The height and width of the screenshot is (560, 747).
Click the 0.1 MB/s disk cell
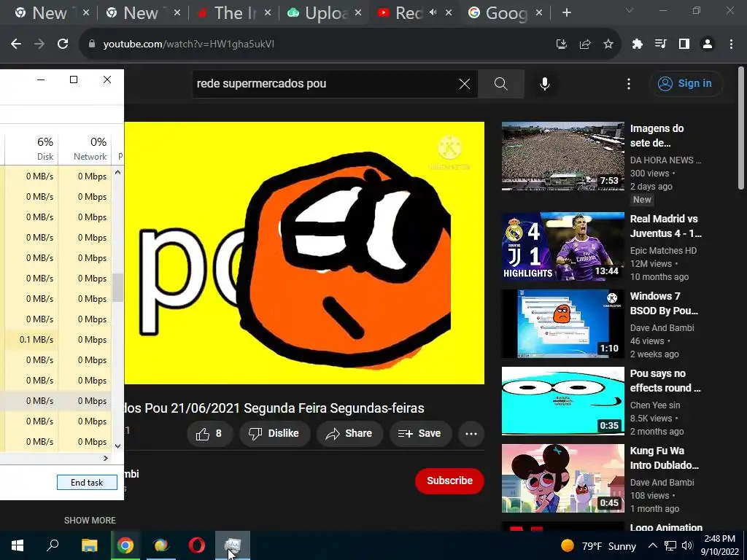click(31, 340)
